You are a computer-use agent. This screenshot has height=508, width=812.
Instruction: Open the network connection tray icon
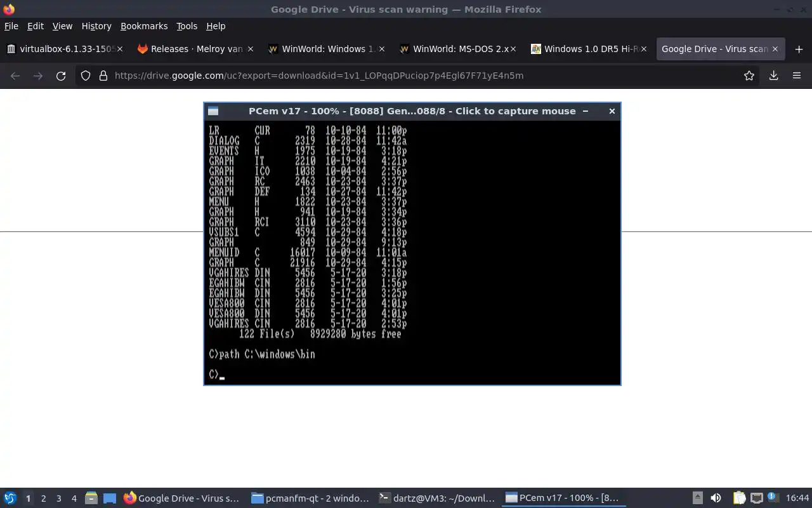[x=756, y=498]
